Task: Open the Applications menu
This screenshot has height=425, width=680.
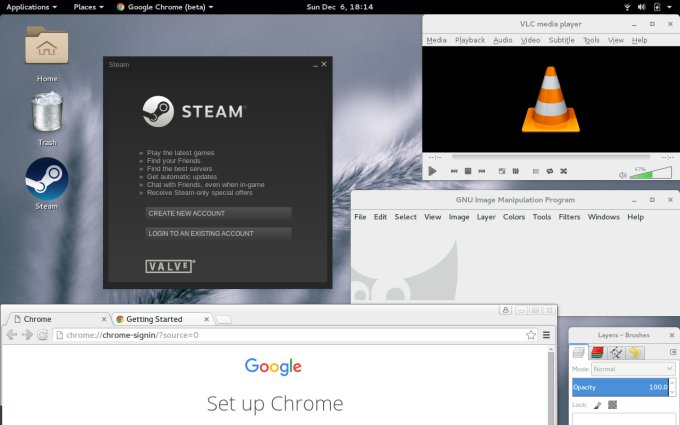Action: point(31,7)
